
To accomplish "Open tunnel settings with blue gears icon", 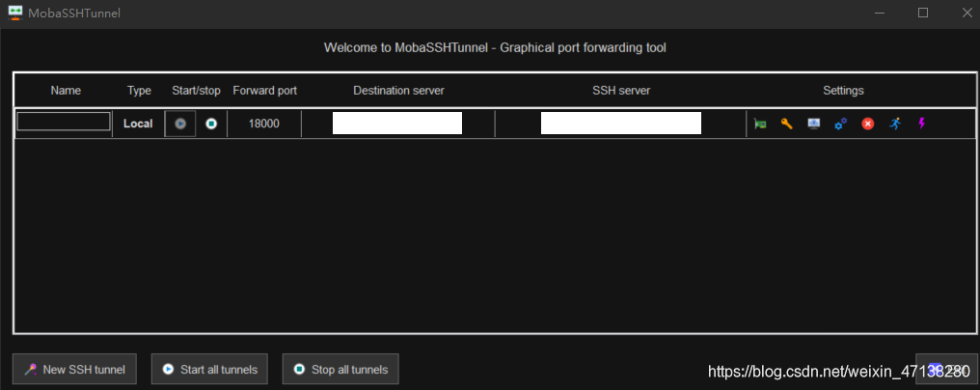I will point(841,124).
